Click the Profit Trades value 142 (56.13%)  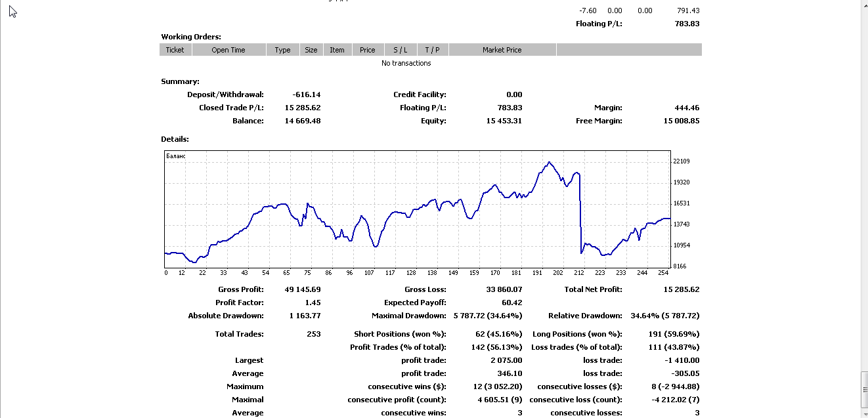tap(497, 347)
